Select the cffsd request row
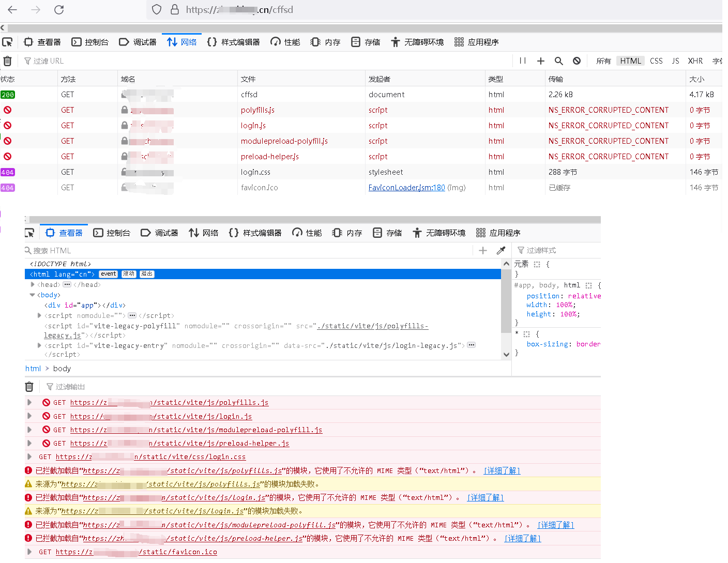This screenshot has height=563, width=728. pyautogui.click(x=361, y=95)
